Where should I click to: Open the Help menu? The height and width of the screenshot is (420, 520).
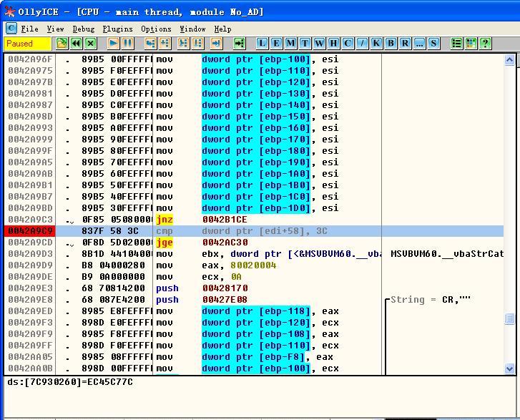click(x=222, y=29)
